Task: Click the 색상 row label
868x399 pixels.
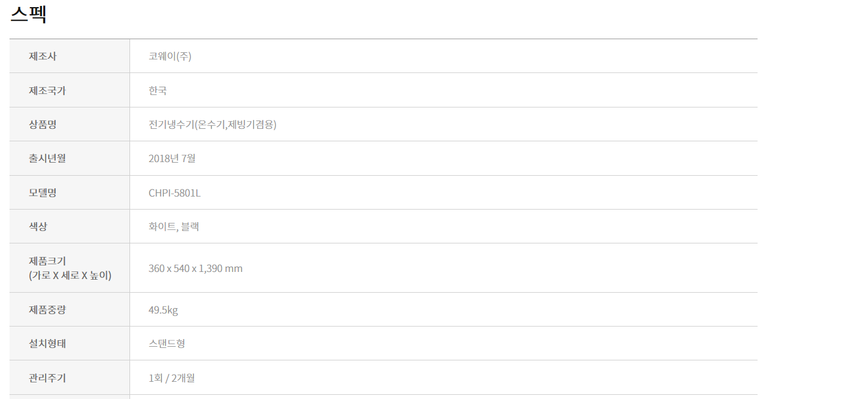Action: [x=38, y=227]
